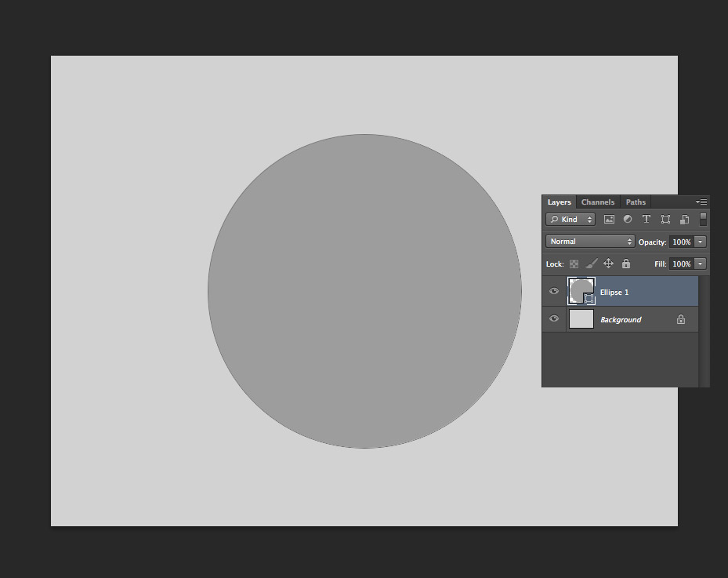This screenshot has height=578, width=728.
Task: Lock image pixels with brush icon
Action: 591,264
